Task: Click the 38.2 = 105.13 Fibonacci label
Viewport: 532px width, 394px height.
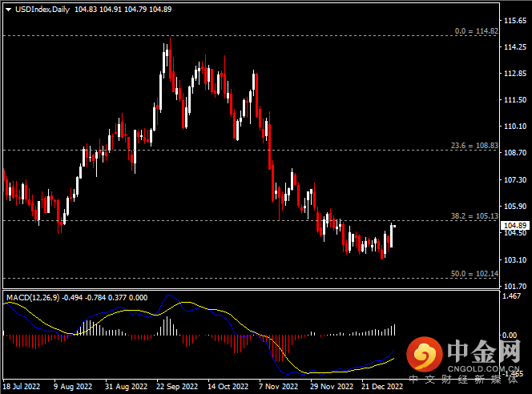Action: coord(474,215)
